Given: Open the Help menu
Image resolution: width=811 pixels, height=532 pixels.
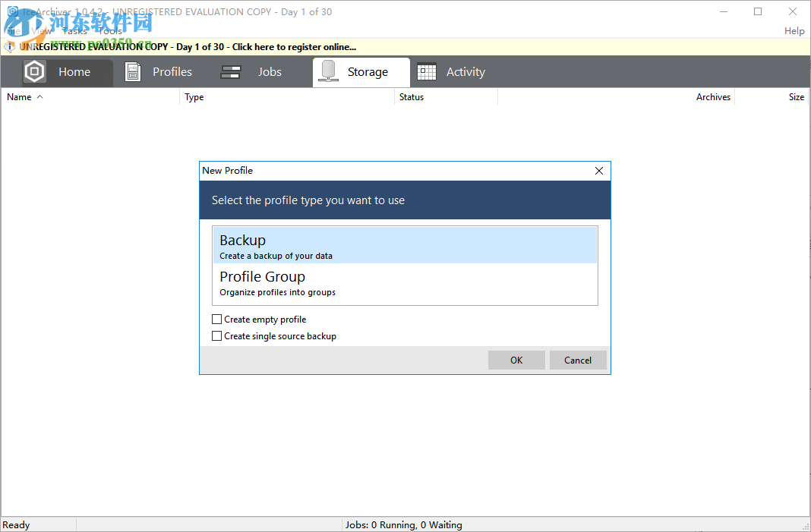Looking at the screenshot, I should click(794, 31).
